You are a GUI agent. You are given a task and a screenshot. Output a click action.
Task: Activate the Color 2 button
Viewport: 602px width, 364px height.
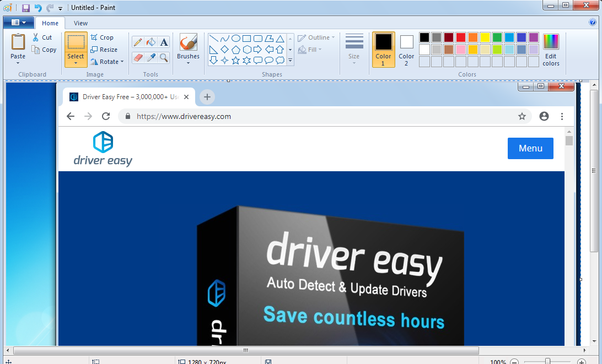click(x=406, y=50)
